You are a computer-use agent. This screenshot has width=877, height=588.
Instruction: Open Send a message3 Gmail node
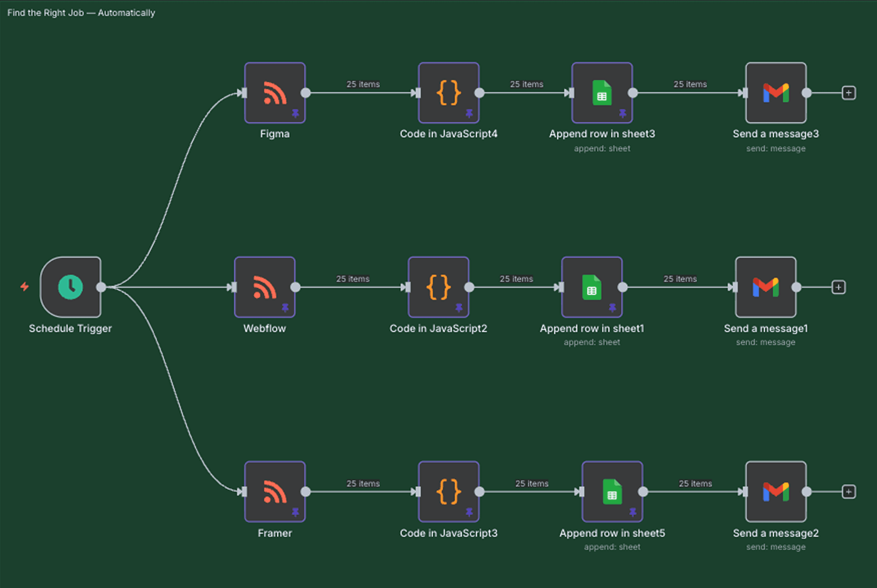pyautogui.click(x=776, y=93)
